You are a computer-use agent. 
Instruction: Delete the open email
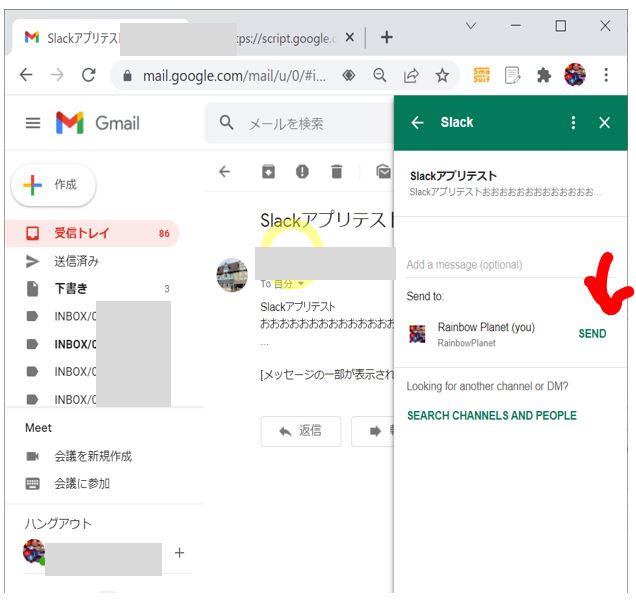(336, 172)
